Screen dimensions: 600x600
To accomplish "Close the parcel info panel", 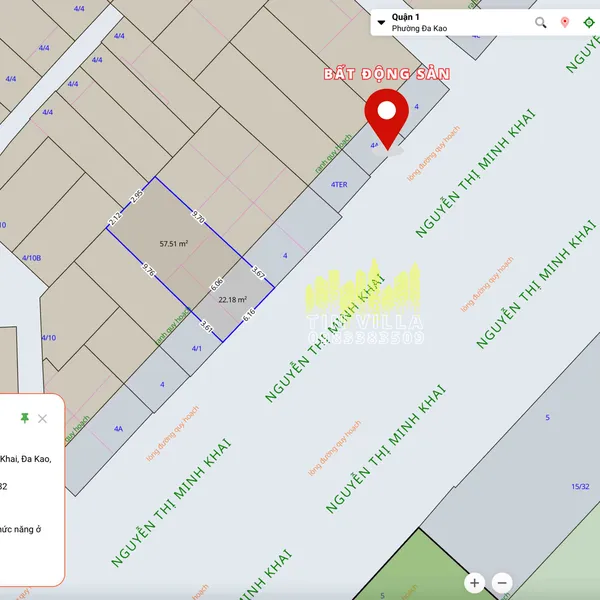I will (x=42, y=418).
